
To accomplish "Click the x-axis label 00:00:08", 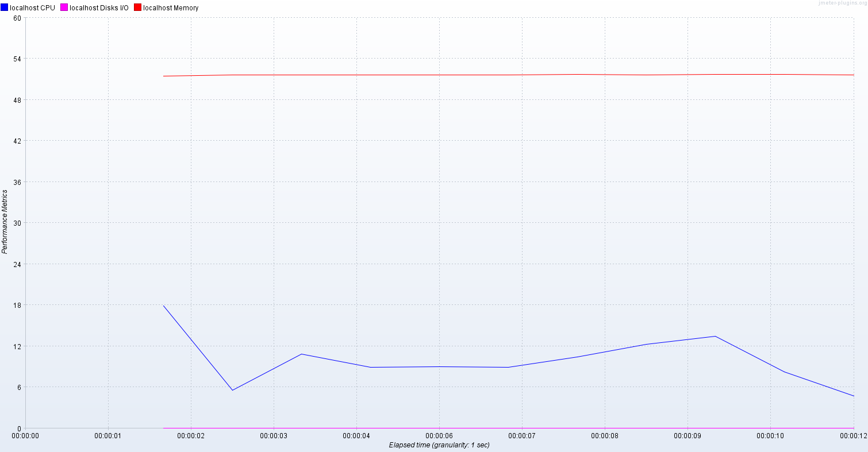I will [x=605, y=436].
